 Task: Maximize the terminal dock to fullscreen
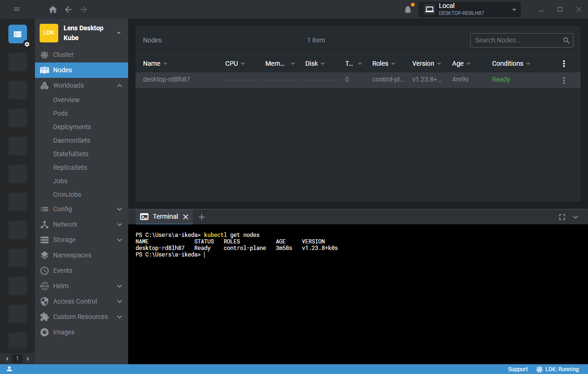tap(562, 217)
